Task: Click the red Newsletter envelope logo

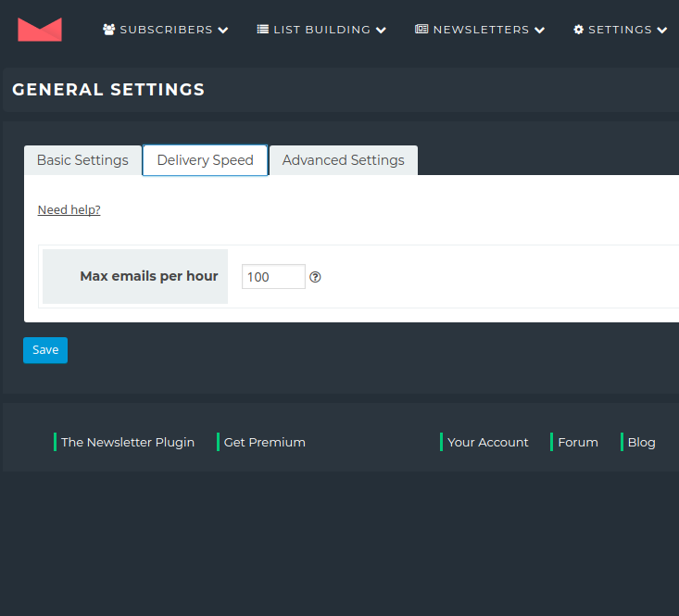Action: [x=40, y=30]
